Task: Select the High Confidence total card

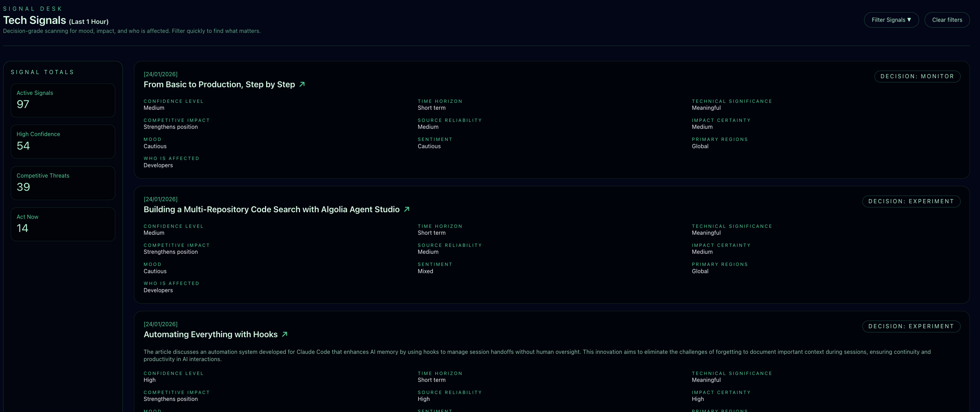Action: (x=63, y=141)
